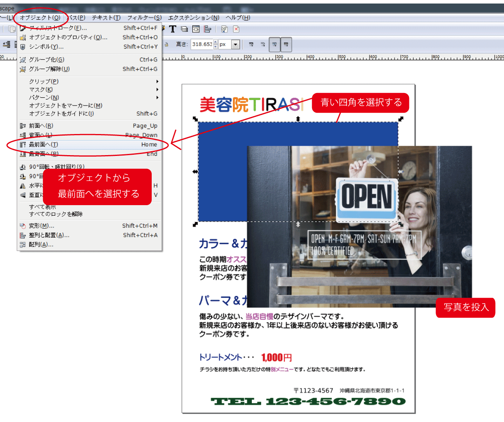Viewport: 504px width, 422px height.
Task: Click the symbols icon beside シンボル(Y)
Action: point(23,46)
